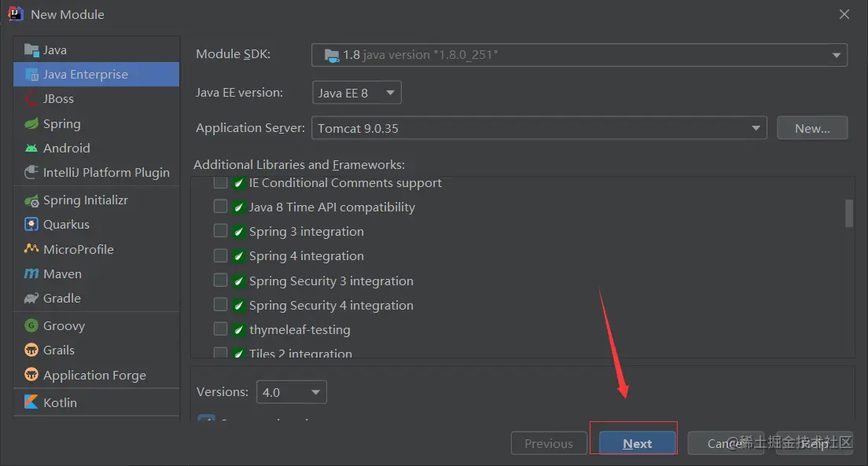Tick the Spring 3 integration checkbox
Viewport: 868px width, 466px height.
pos(220,231)
